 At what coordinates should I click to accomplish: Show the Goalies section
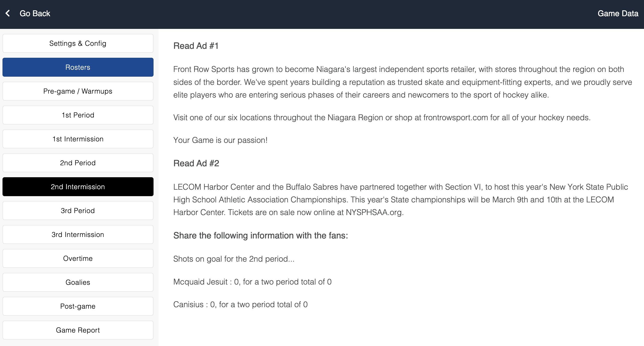point(78,282)
